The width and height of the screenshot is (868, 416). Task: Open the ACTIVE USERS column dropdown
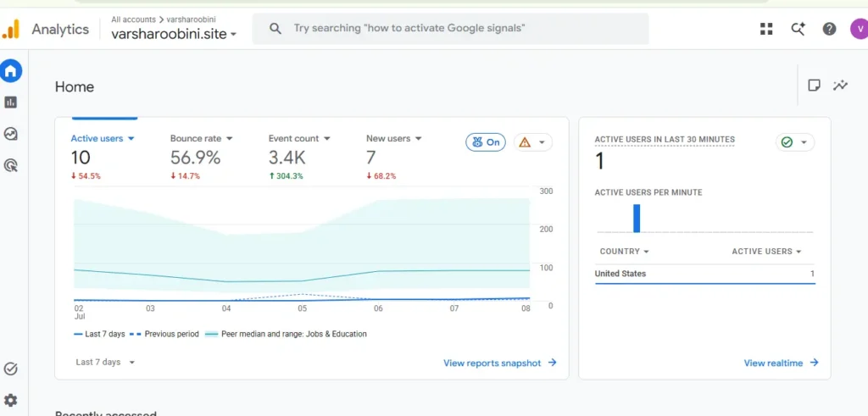tap(766, 251)
